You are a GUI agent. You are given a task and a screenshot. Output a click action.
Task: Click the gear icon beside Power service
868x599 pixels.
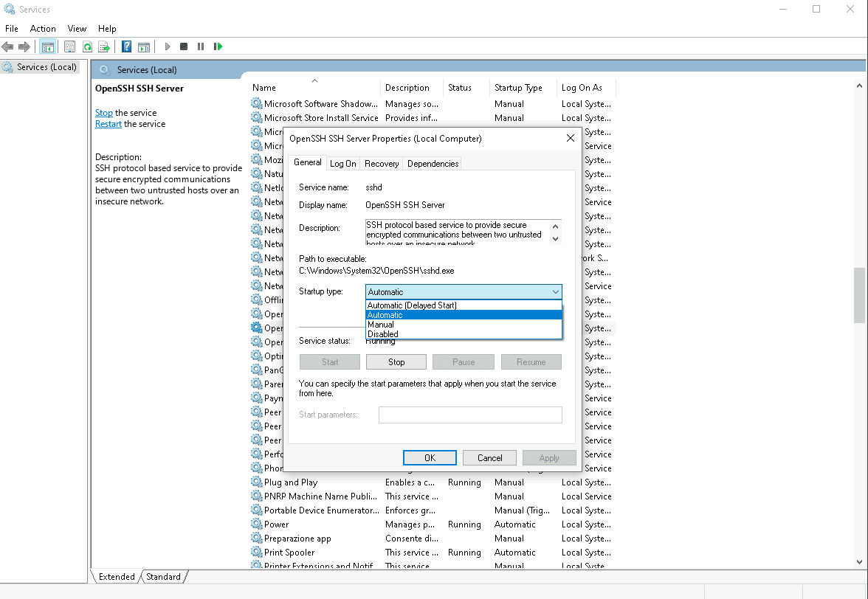pos(256,524)
